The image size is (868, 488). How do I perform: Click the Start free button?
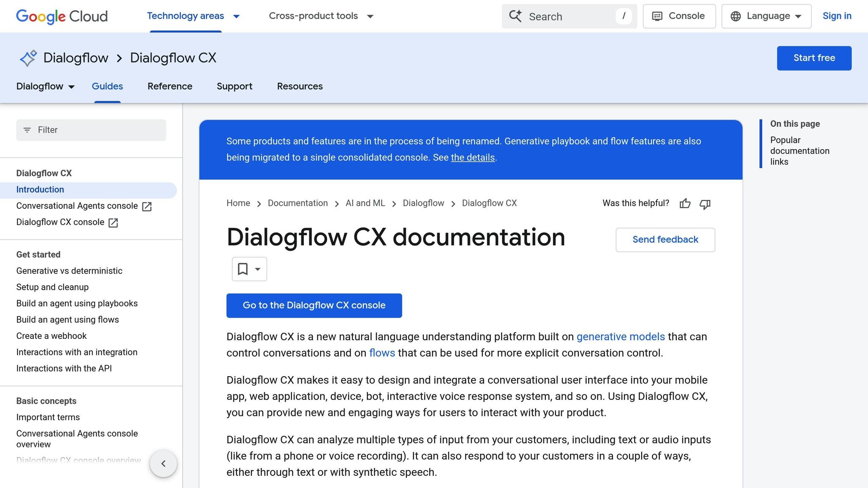[x=814, y=58]
